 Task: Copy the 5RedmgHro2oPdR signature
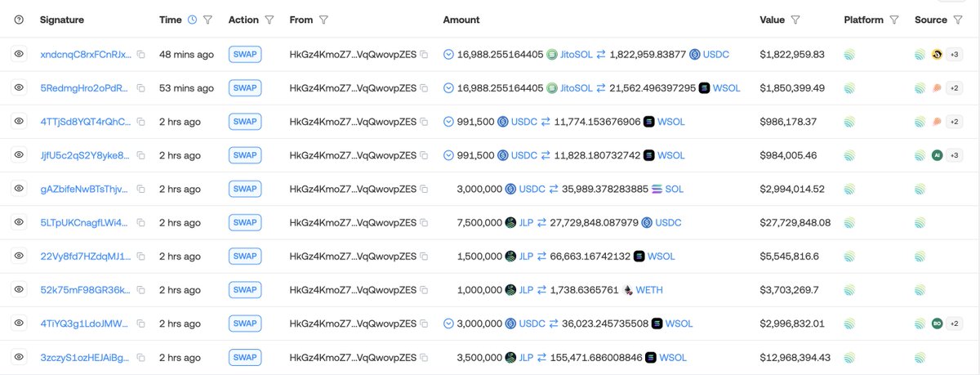click(141, 88)
